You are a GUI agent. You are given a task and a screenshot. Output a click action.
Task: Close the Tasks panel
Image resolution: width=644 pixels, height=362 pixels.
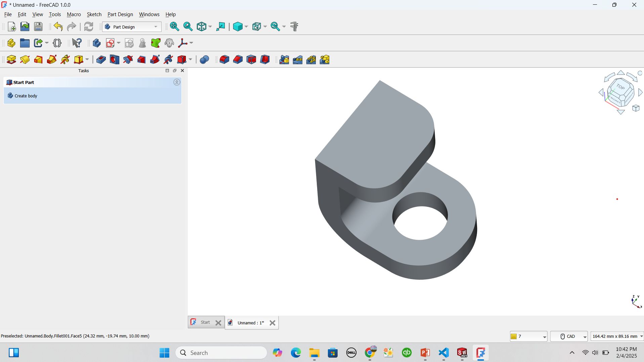182,71
